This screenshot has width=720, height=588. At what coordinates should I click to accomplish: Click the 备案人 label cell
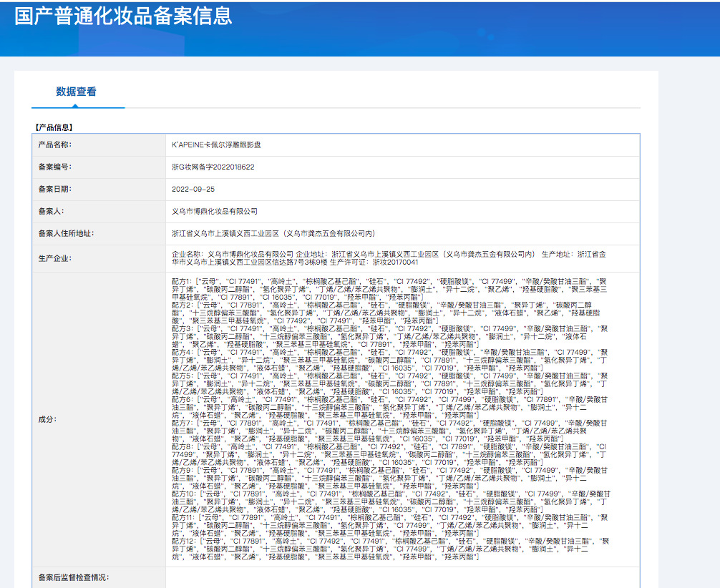(x=99, y=212)
